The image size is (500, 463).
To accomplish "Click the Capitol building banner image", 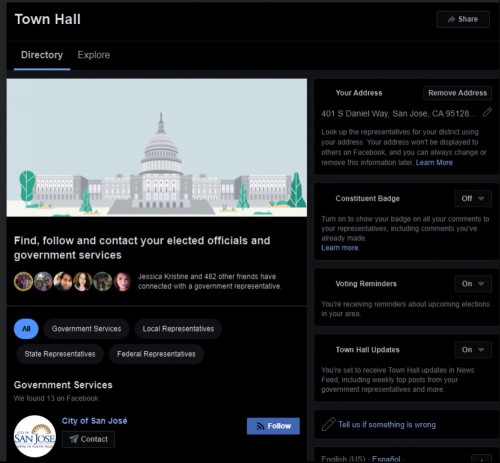I will (x=157, y=148).
